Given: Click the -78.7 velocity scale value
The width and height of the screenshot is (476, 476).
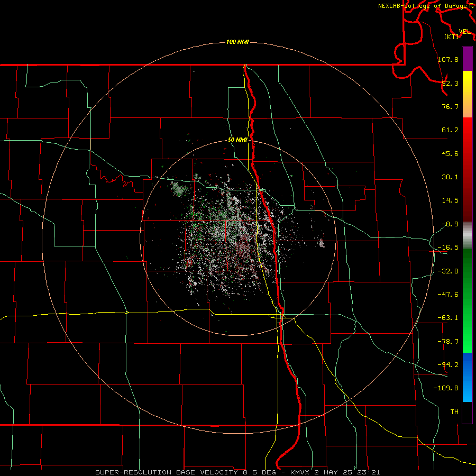Looking at the screenshot, I should (448, 342).
